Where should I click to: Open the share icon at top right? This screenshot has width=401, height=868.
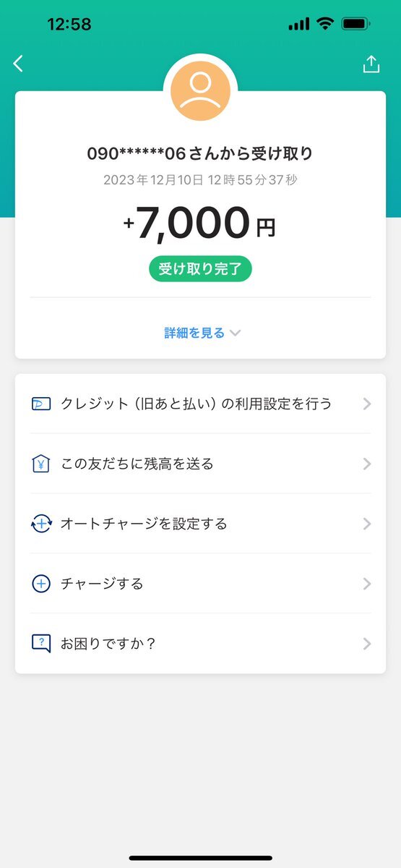point(371,64)
